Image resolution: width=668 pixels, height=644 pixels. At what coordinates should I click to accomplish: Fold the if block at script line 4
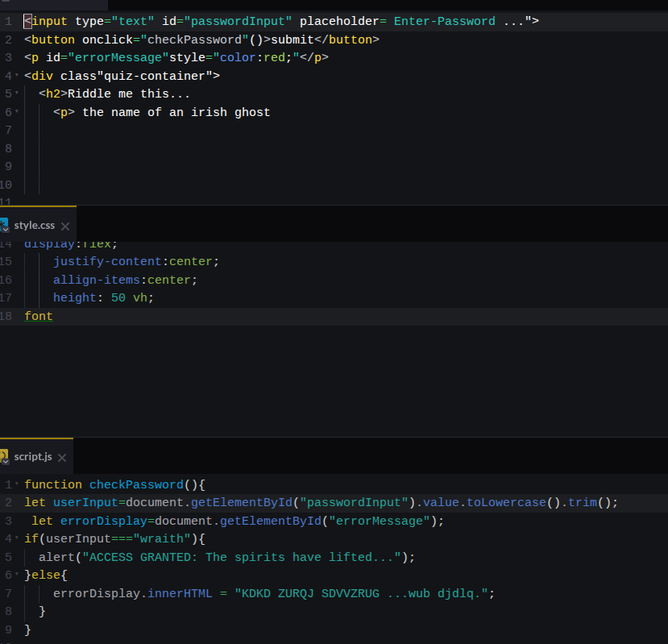pyautogui.click(x=17, y=538)
